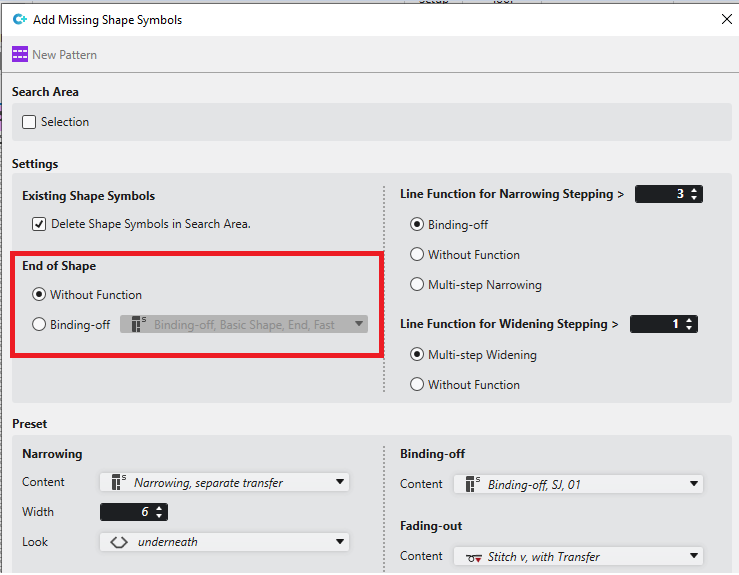Viewport: 739px width, 575px height.
Task: Choose Multi-step Narrowing radio option
Action: point(417,285)
